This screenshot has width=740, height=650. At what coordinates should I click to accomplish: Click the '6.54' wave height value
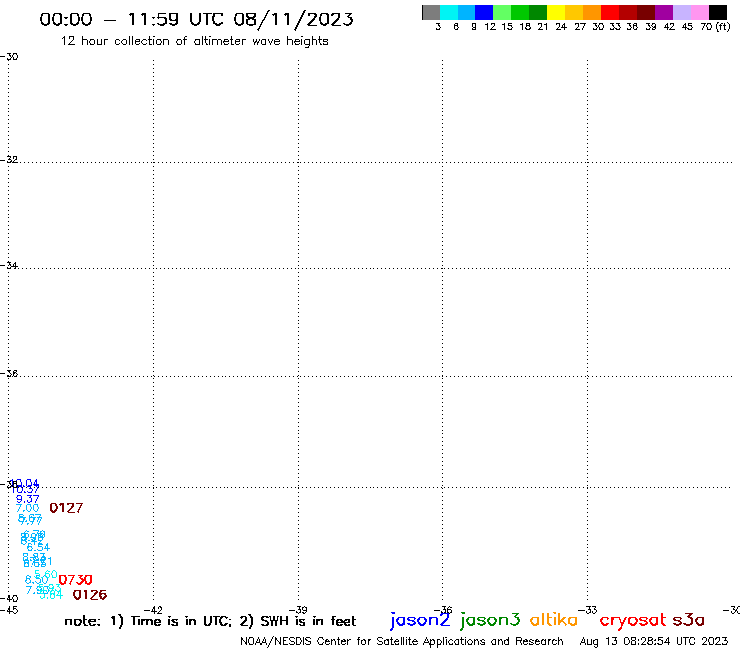tap(38, 547)
